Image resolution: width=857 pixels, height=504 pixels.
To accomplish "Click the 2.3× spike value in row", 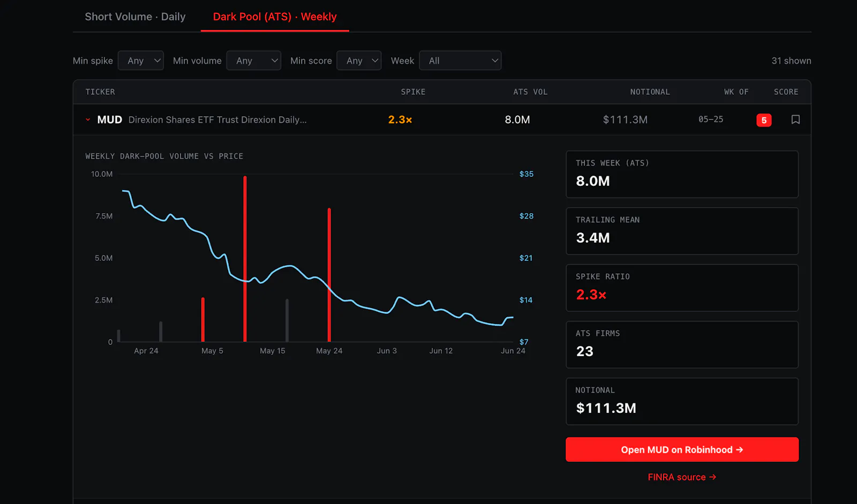I will [400, 119].
